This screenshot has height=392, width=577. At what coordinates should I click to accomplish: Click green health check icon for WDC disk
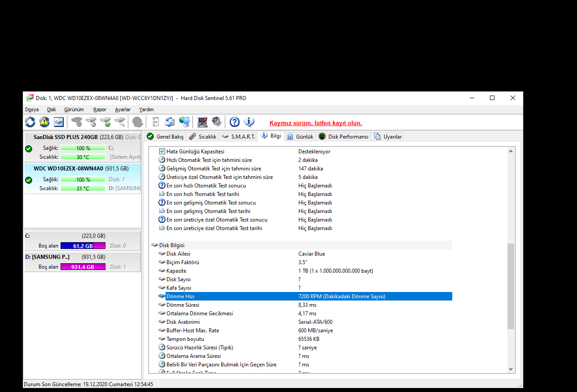[x=29, y=180]
